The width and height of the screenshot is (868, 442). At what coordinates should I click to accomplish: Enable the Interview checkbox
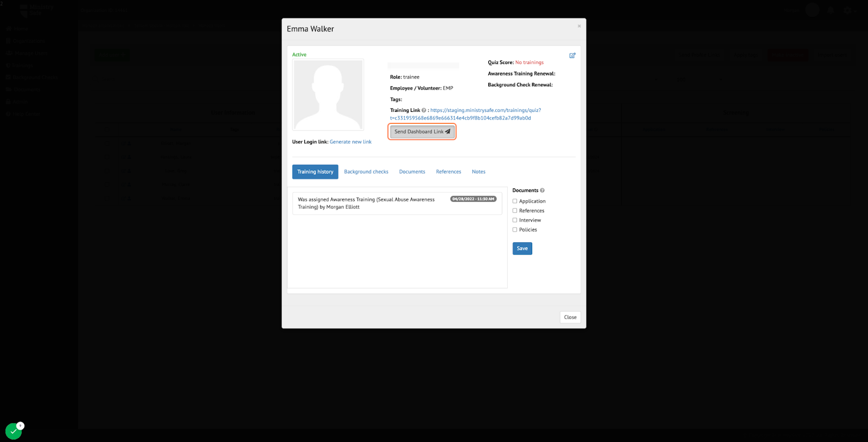pyautogui.click(x=515, y=220)
